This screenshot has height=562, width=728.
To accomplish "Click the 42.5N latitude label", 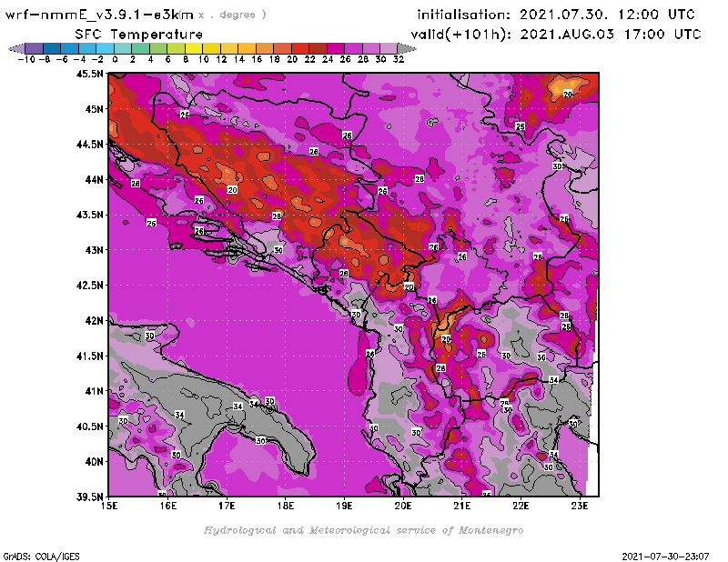I will pos(89,286).
